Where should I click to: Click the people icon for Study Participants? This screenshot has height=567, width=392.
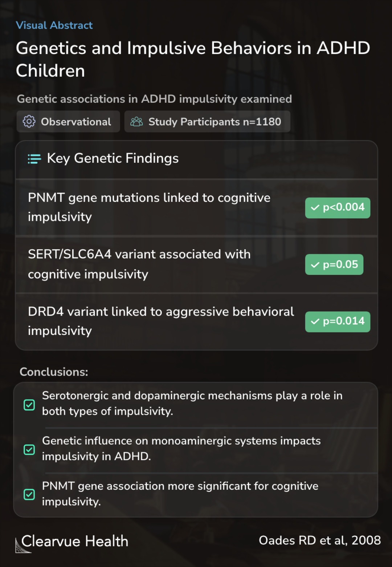coord(136,121)
